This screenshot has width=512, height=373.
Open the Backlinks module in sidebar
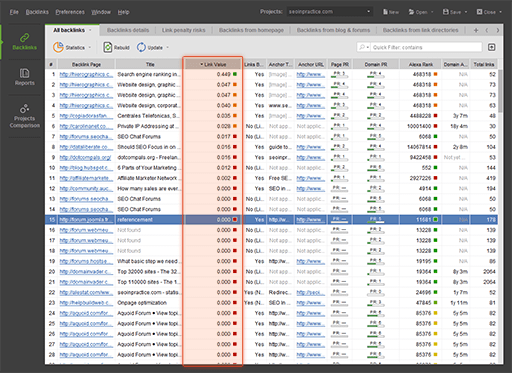pyautogui.click(x=24, y=42)
